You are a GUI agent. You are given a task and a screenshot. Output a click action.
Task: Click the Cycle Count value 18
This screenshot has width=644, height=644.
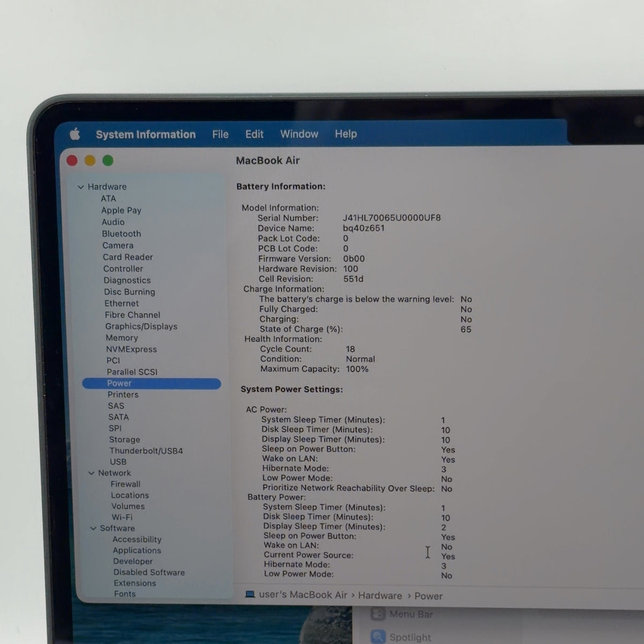point(350,349)
